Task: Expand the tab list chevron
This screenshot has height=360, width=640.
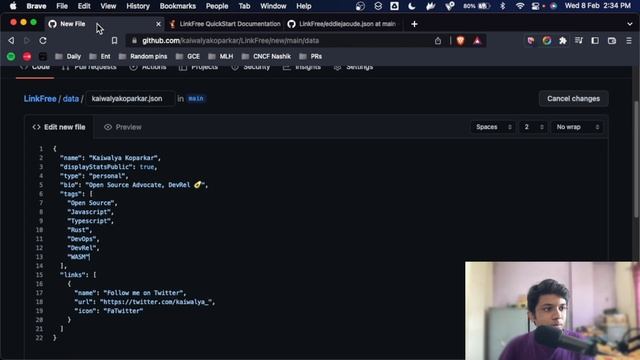Action: coord(630,24)
